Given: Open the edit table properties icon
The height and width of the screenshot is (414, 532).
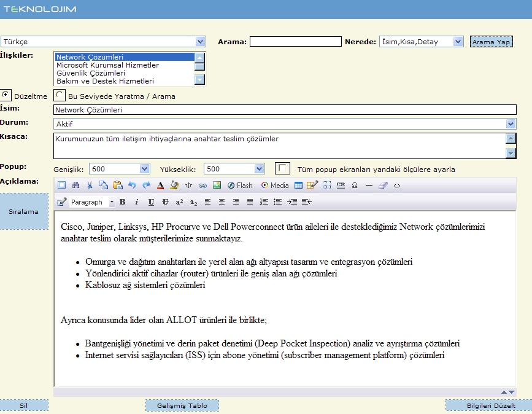Looking at the screenshot, I should (312, 185).
